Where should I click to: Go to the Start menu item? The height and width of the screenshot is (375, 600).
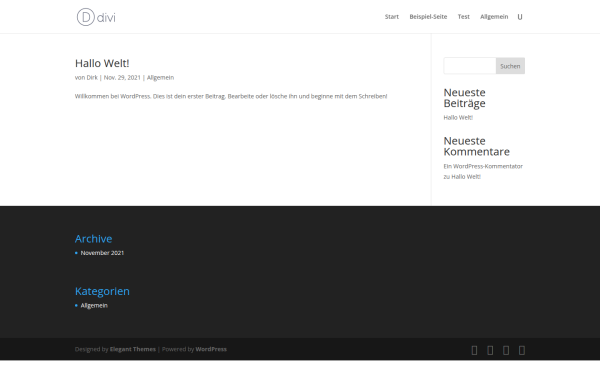pyautogui.click(x=391, y=17)
